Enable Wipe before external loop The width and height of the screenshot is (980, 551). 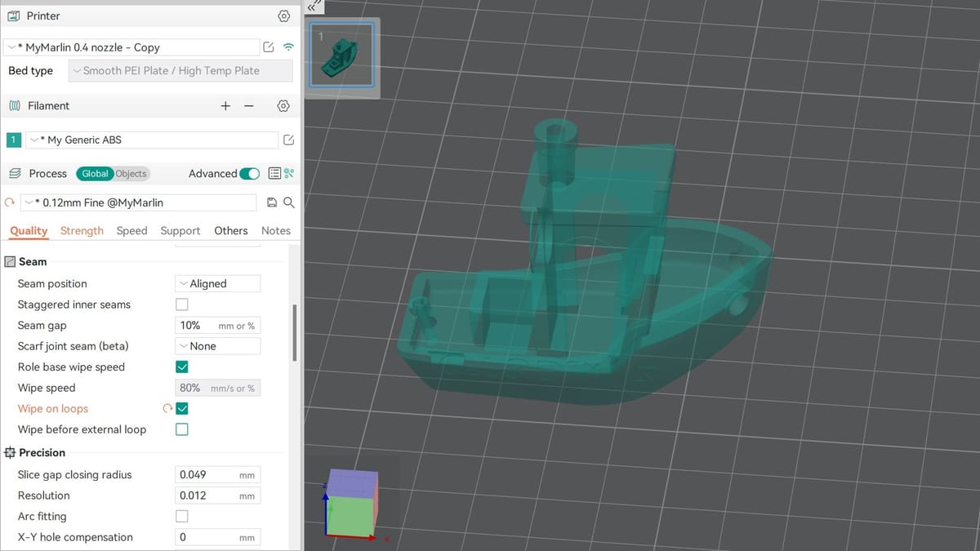182,429
